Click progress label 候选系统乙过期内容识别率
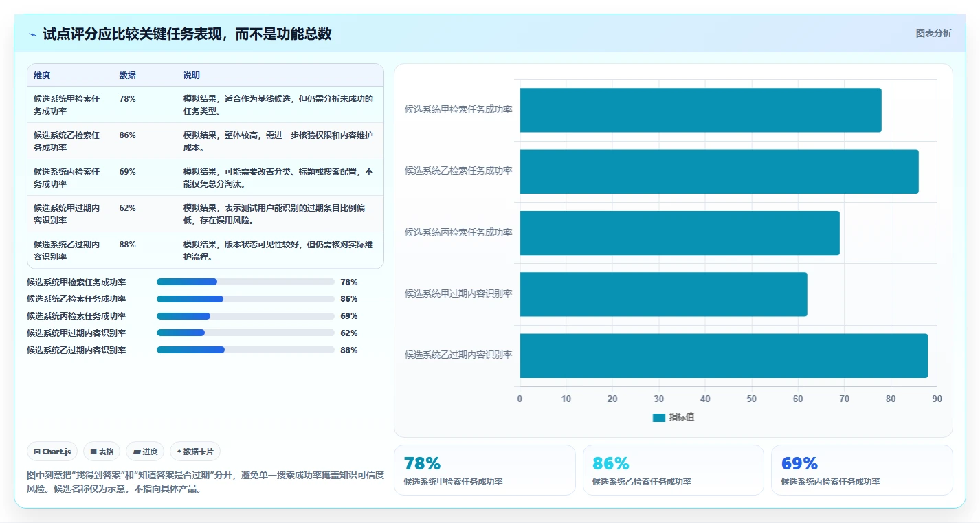Screen dimensions: 980x523 [76, 350]
